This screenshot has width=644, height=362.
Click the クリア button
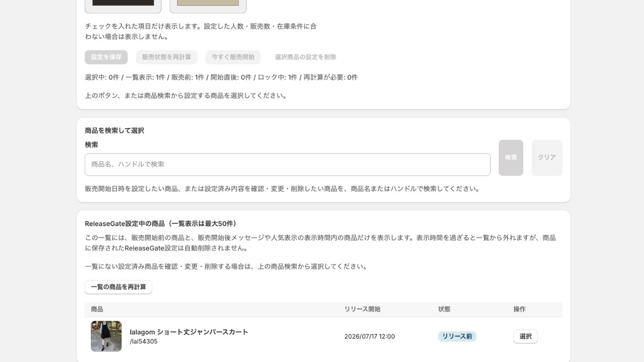[547, 158]
